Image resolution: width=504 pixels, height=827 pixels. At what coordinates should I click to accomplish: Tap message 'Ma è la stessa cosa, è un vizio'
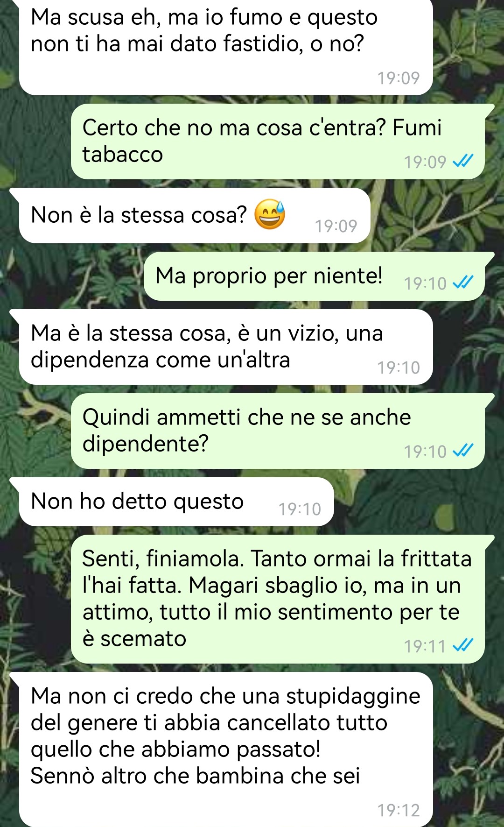pos(226,347)
